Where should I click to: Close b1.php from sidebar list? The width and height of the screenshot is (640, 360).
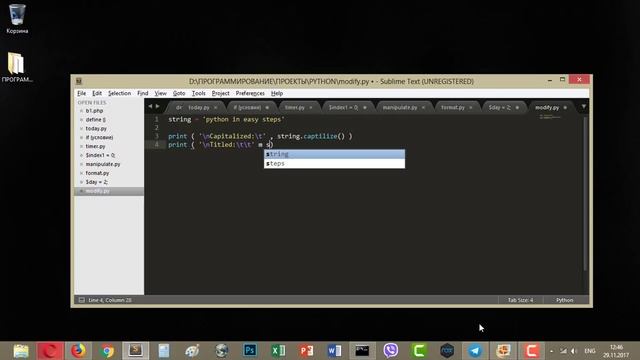point(81,111)
